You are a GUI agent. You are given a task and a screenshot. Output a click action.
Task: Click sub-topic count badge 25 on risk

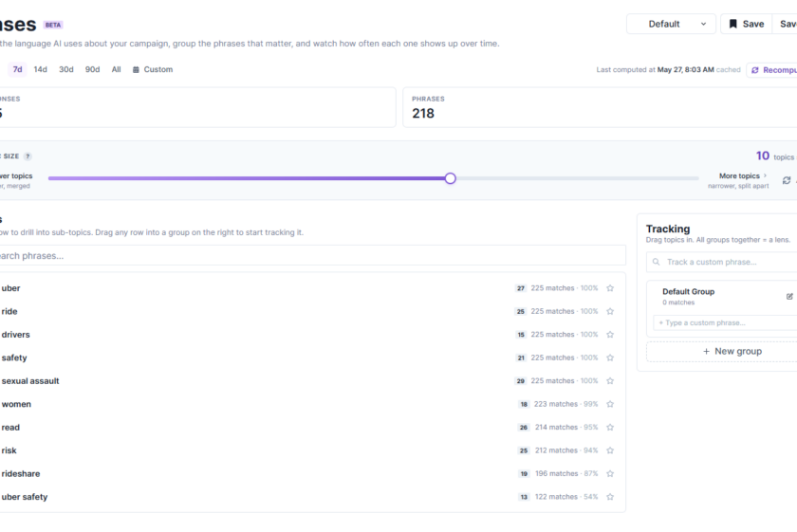click(524, 450)
